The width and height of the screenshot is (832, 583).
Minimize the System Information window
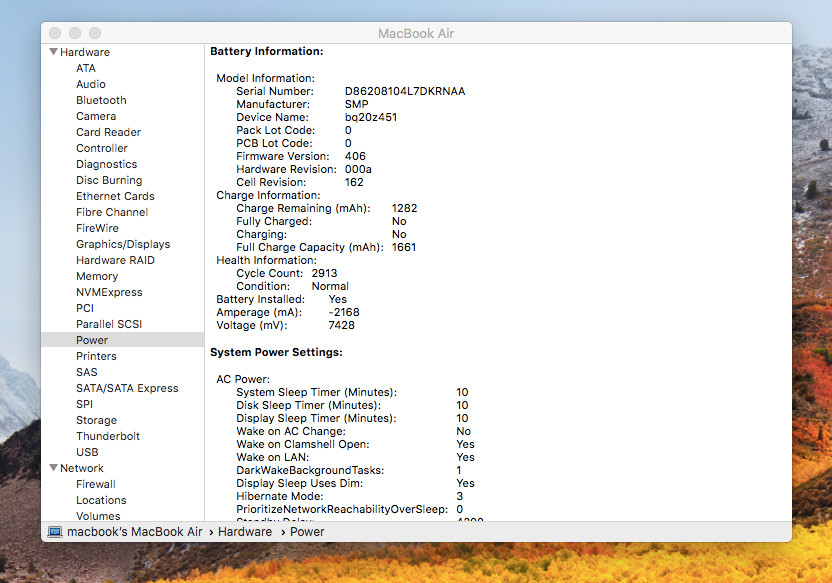tap(75, 34)
